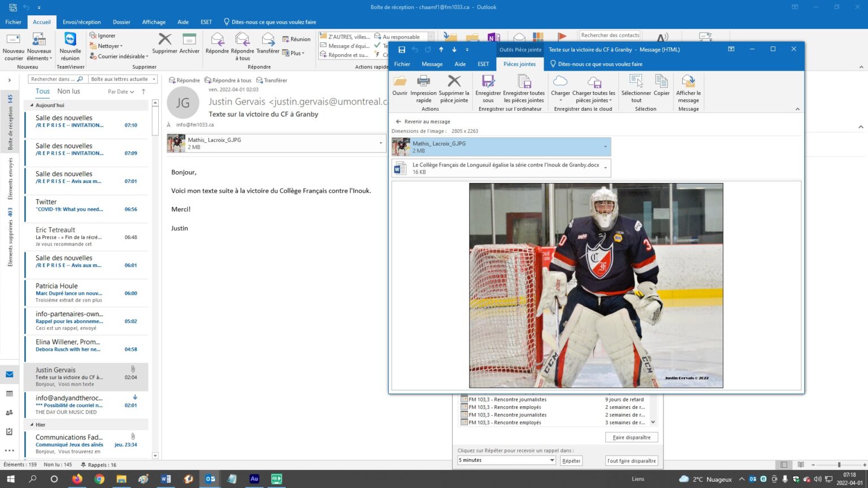This screenshot has height=488, width=868.
Task: Open the Par Date sort dropdown
Action: [121, 91]
